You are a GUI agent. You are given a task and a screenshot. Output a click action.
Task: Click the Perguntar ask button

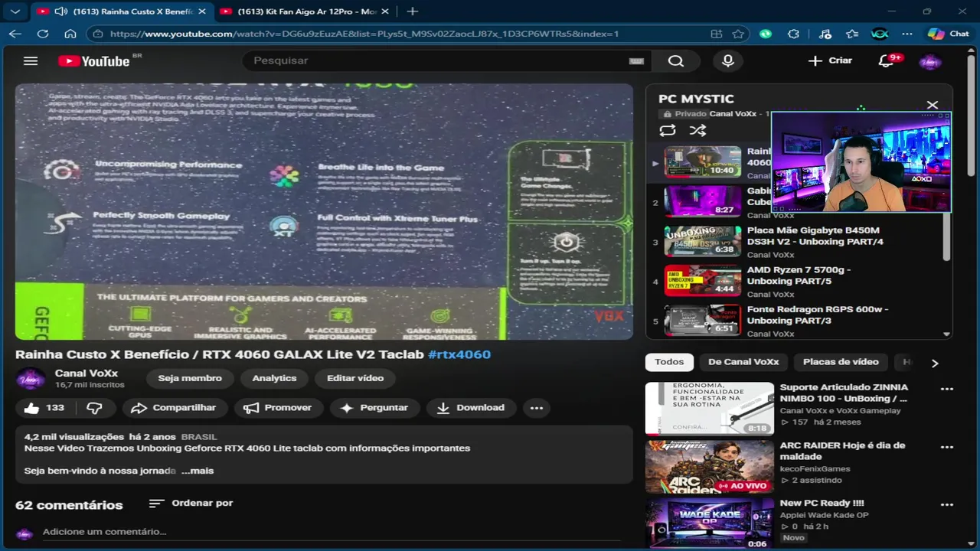coord(374,408)
